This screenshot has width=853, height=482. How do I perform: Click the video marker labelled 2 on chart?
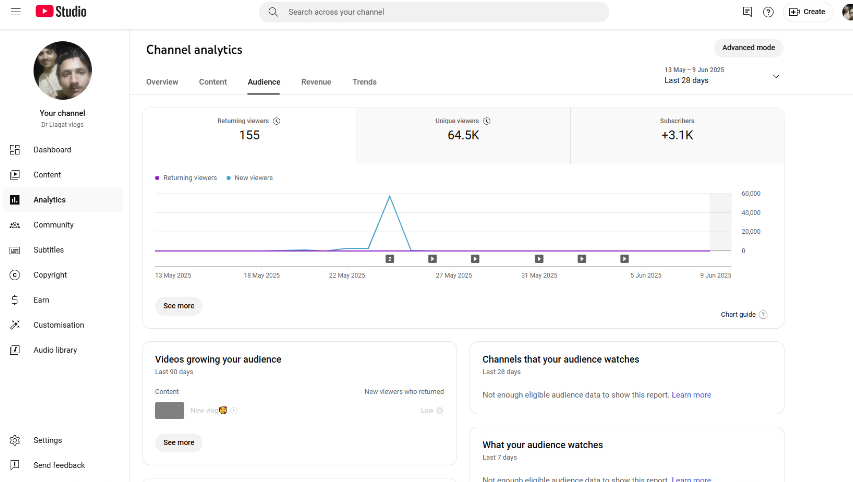point(390,259)
